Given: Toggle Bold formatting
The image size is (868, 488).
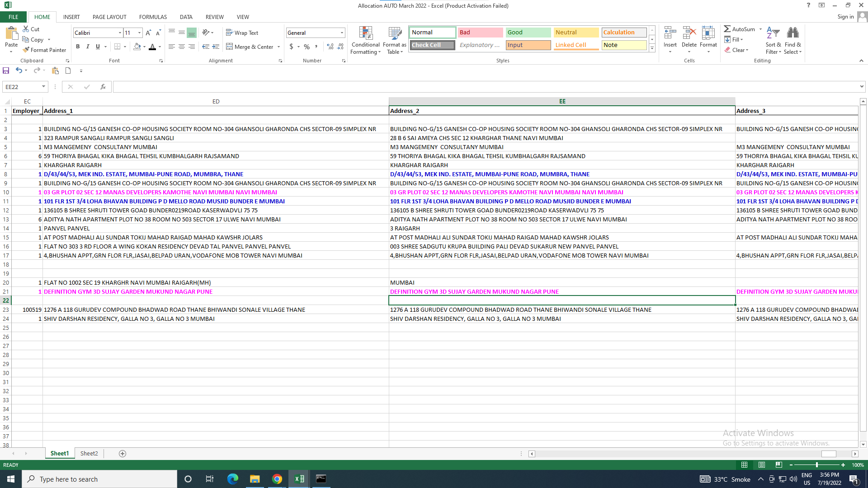Looking at the screenshot, I should point(78,47).
